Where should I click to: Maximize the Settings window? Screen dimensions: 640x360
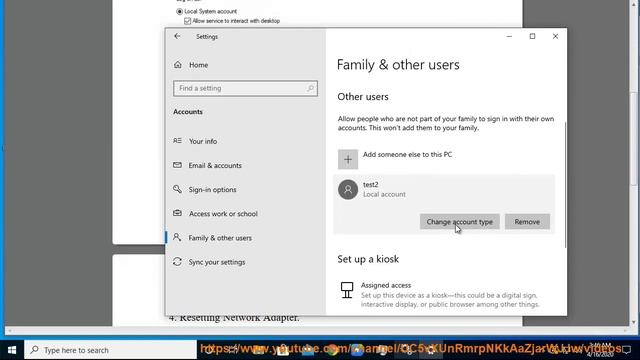(532, 36)
